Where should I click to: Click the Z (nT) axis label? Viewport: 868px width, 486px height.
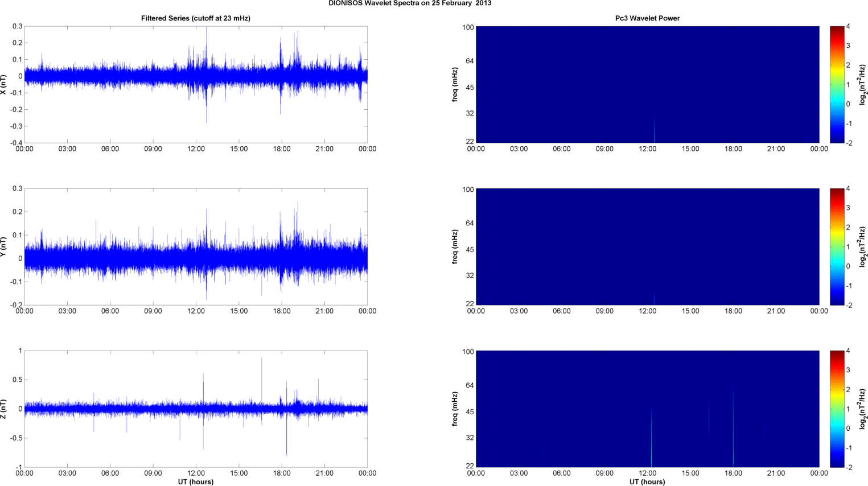4,409
